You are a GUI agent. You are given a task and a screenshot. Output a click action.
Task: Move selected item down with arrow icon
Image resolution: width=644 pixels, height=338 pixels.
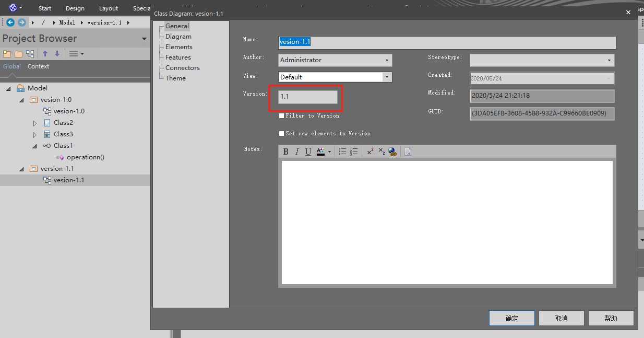click(x=57, y=54)
